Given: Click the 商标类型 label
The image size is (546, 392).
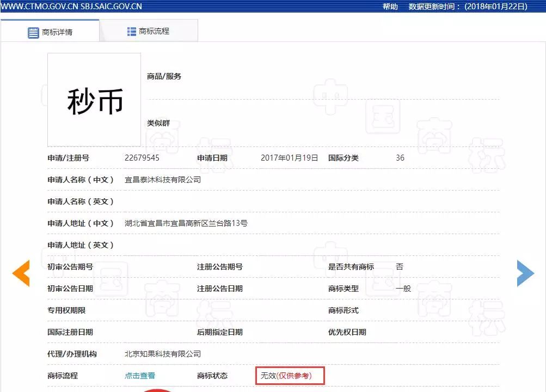Looking at the screenshot, I should [x=343, y=289].
